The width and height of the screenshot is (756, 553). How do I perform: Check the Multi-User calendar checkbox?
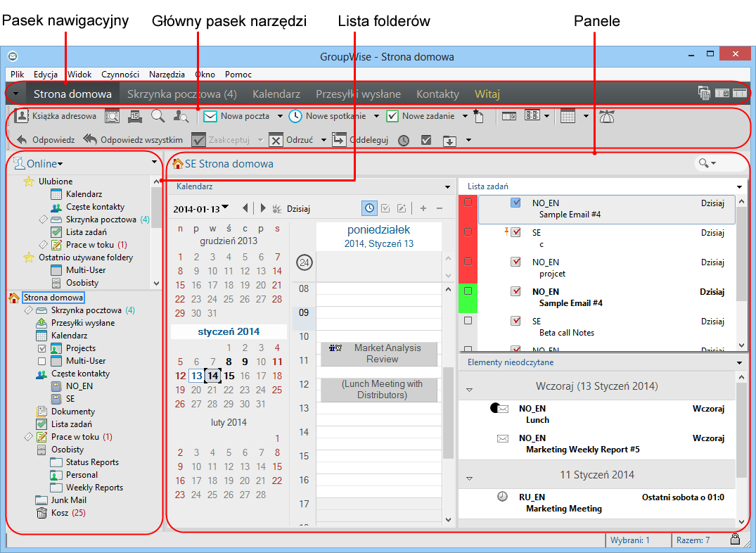point(42,361)
